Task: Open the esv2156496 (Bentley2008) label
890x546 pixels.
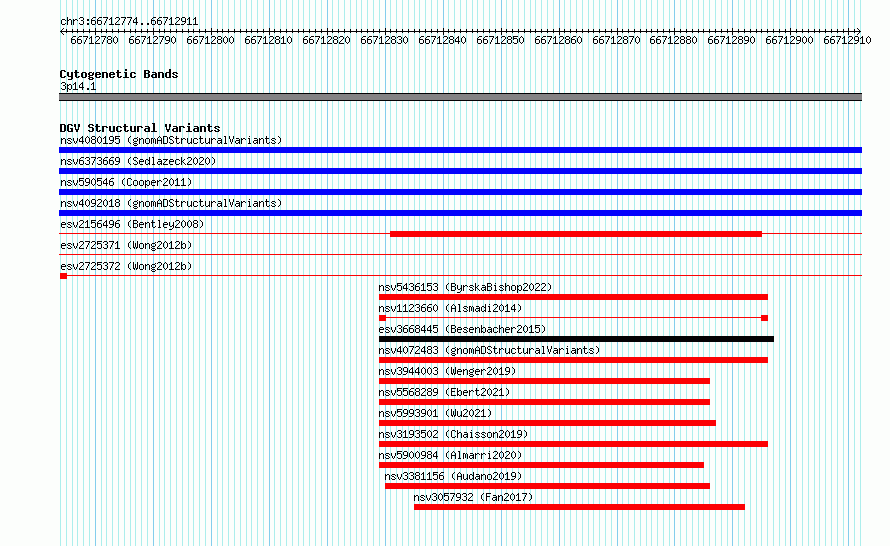Action: (132, 224)
